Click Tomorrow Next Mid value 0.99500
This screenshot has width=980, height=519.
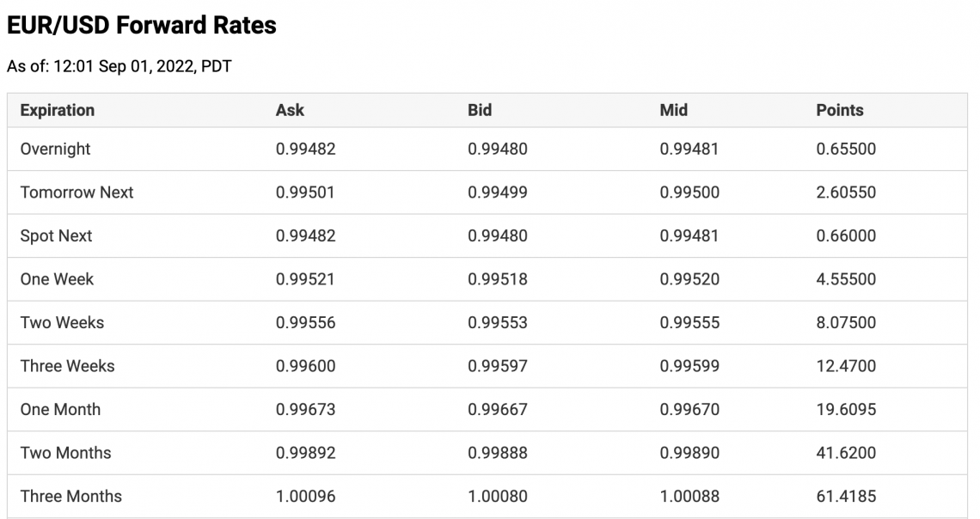(x=690, y=192)
